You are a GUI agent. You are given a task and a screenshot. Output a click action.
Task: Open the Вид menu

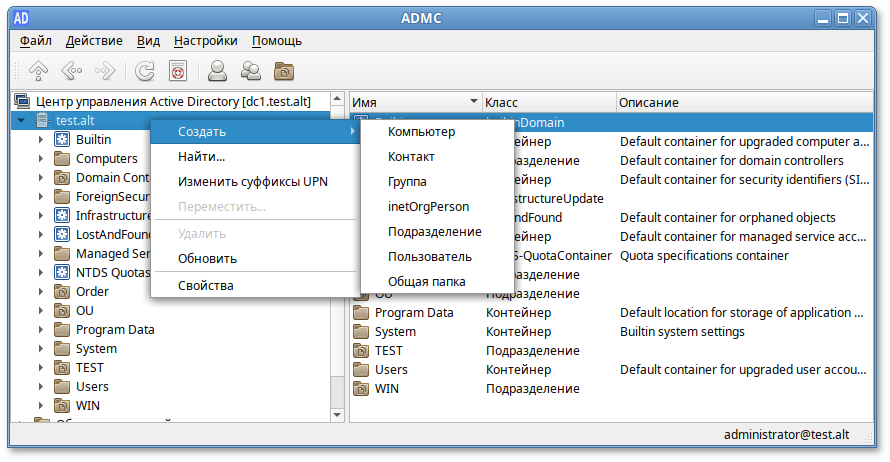point(148,41)
